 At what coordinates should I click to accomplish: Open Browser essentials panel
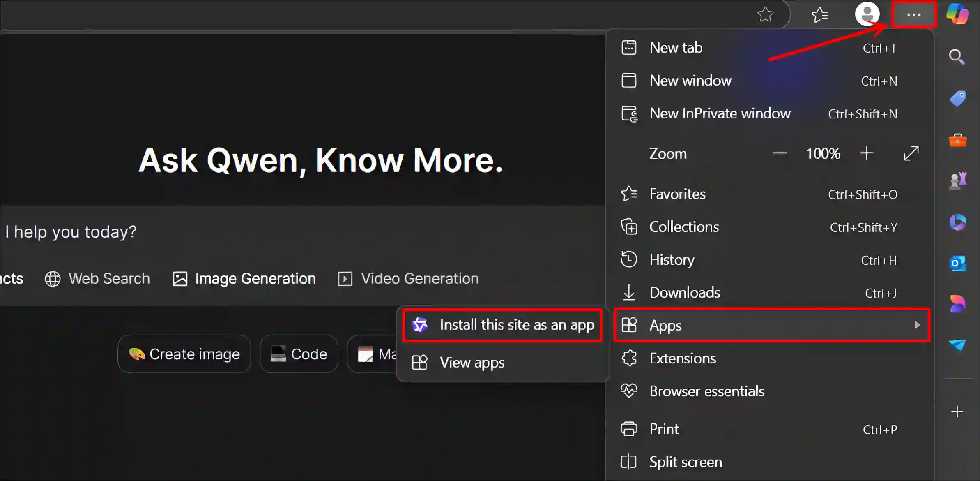click(x=707, y=391)
